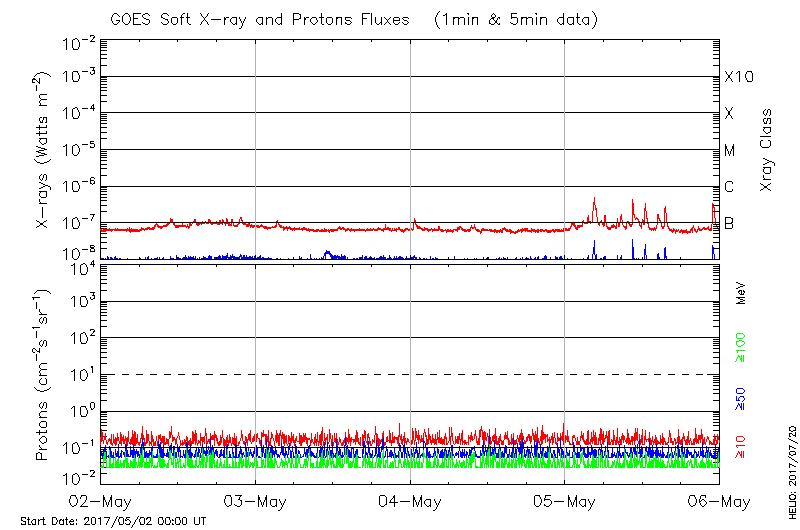
Task: Click the red ≥10 MeV legend label
Action: 740,446
